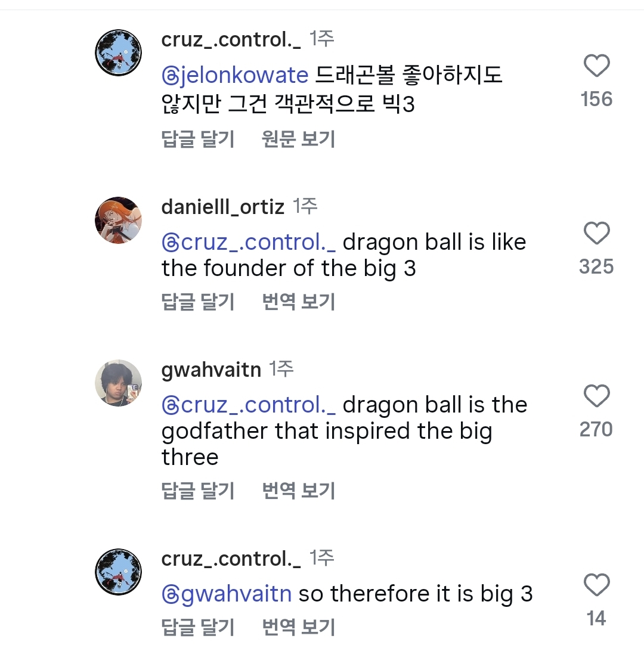Open danielll_ortiz's avatar
Screen dimensions: 644x651
point(118,220)
